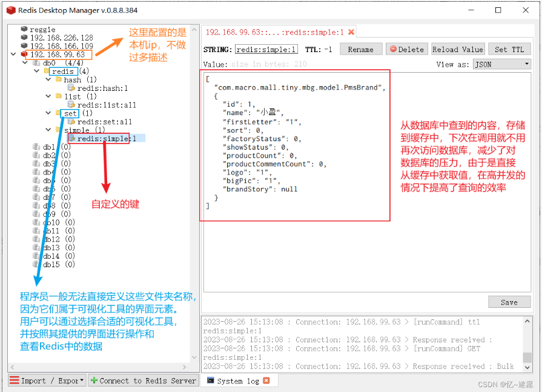Collapse the db0 database node
This screenshot has width=542, height=392.
tap(25, 63)
